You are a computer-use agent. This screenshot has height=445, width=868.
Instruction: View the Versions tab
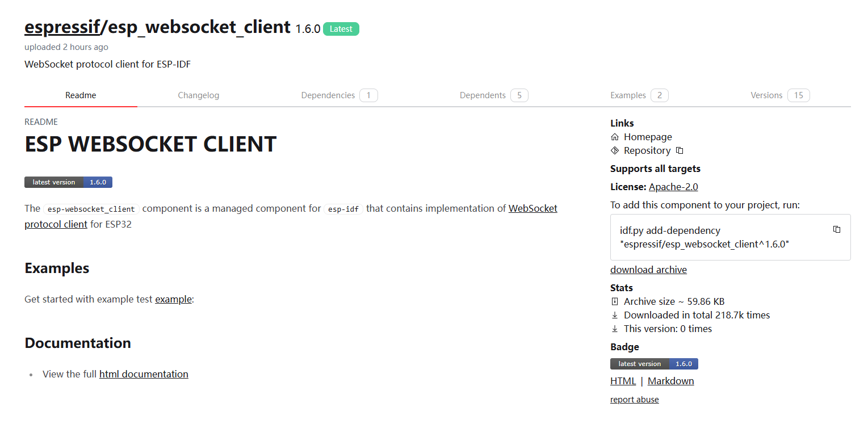pyautogui.click(x=779, y=95)
